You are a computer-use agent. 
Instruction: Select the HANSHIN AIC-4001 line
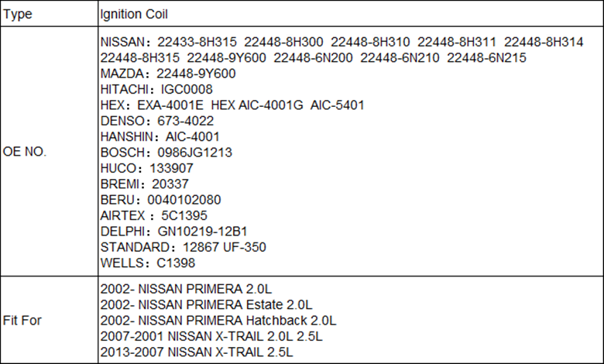[160, 137]
